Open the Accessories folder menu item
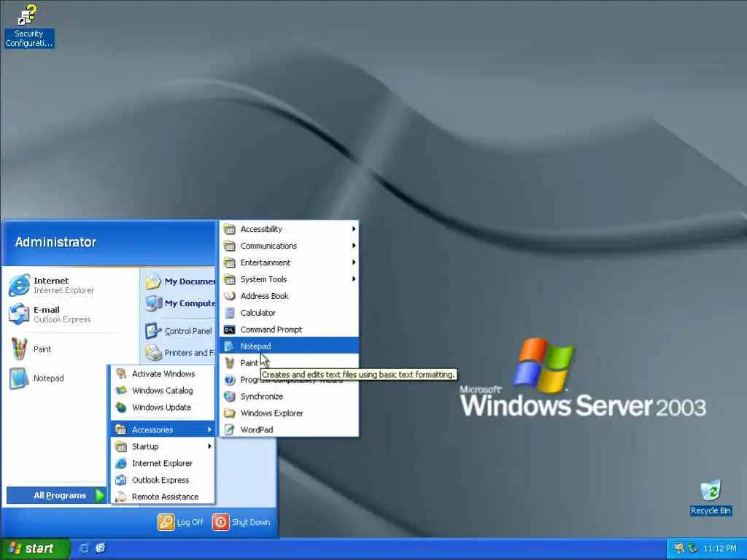747x560 pixels. [x=163, y=429]
